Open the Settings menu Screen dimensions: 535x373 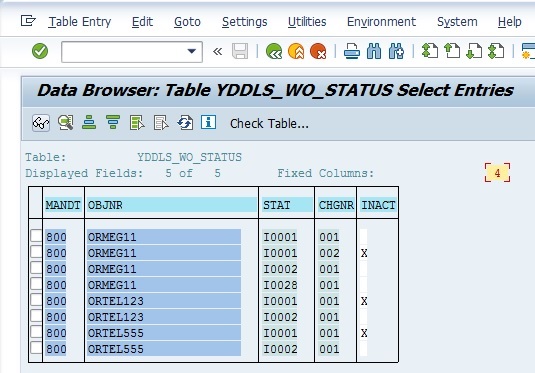245,22
